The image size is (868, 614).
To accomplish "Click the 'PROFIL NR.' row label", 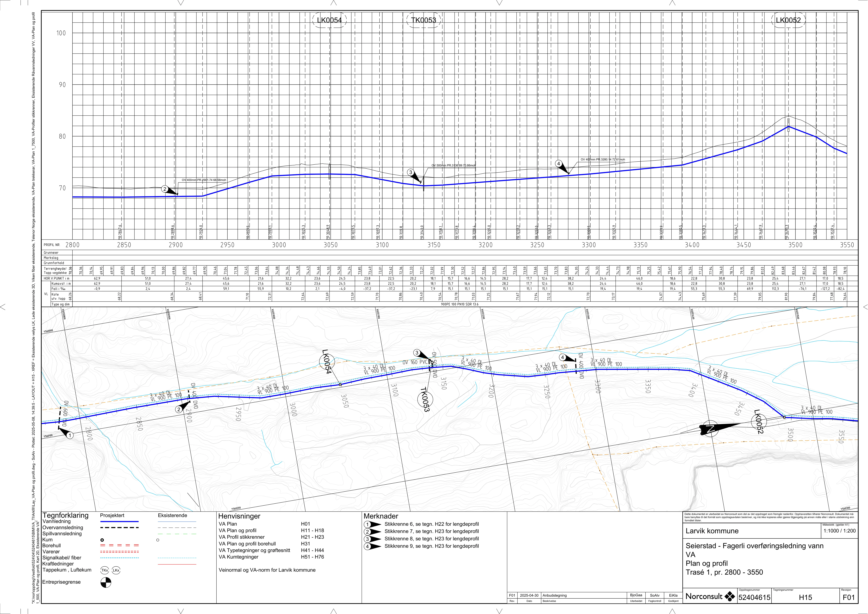I will tap(52, 245).
